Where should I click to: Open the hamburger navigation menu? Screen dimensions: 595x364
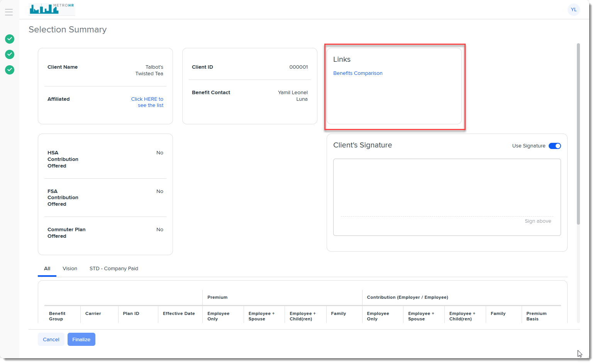(x=9, y=12)
